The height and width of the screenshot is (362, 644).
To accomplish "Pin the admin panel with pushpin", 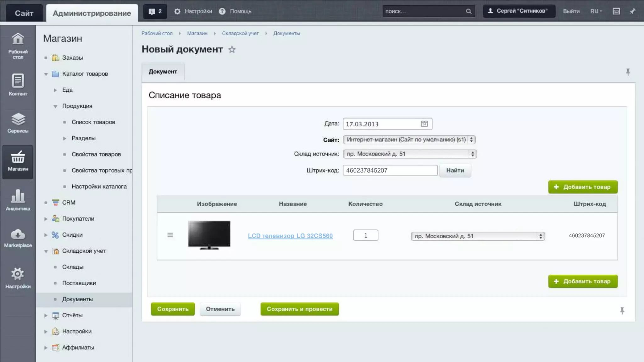I will [x=632, y=11].
